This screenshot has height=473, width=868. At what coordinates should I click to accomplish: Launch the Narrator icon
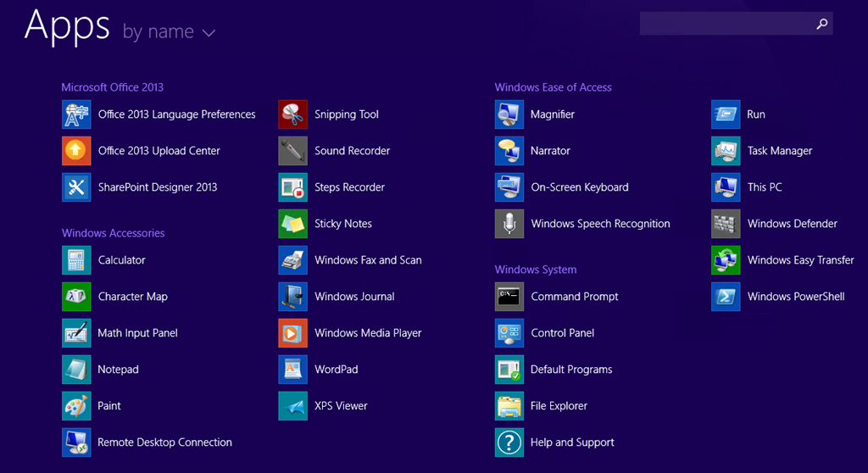point(509,151)
